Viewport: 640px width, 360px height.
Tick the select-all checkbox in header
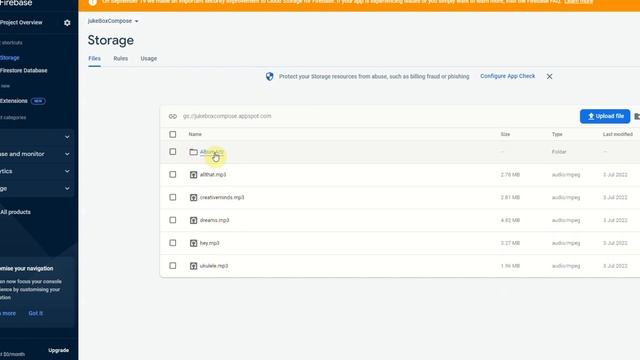pos(173,134)
